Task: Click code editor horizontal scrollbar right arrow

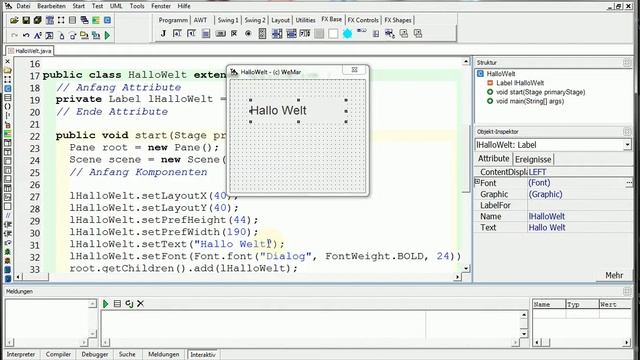Action: pos(458,277)
